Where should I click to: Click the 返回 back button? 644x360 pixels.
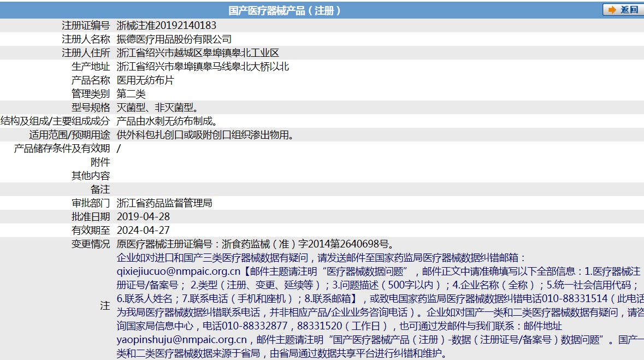coord(623,10)
